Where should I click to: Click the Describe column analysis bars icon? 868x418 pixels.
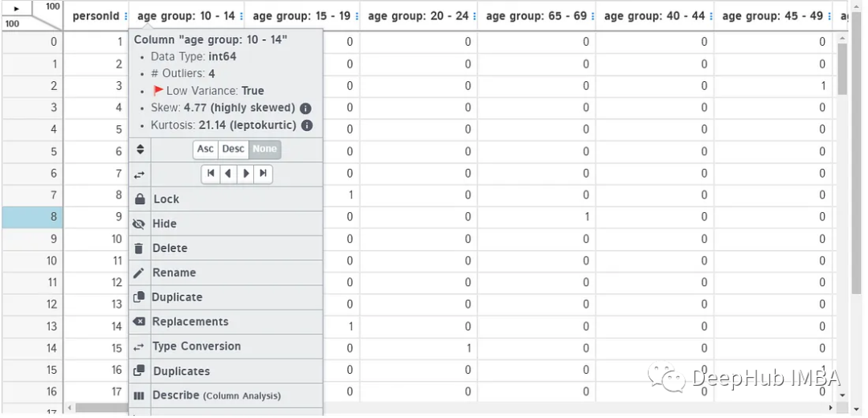point(140,395)
